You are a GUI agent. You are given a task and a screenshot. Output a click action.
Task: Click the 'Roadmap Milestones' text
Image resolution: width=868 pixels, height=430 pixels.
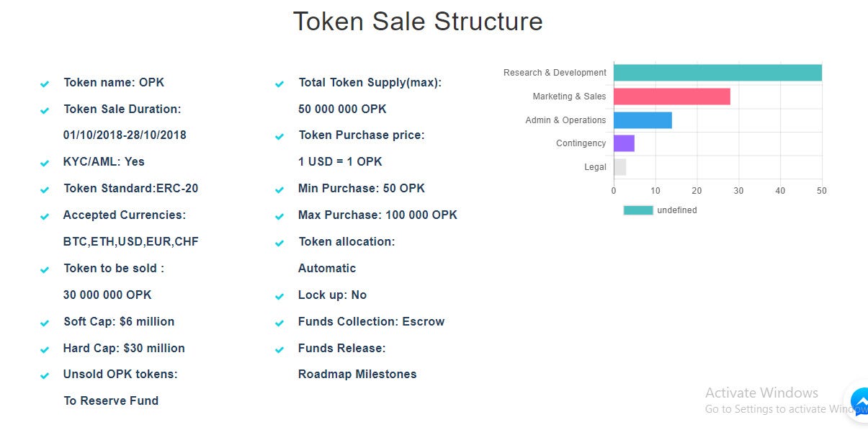357,375
